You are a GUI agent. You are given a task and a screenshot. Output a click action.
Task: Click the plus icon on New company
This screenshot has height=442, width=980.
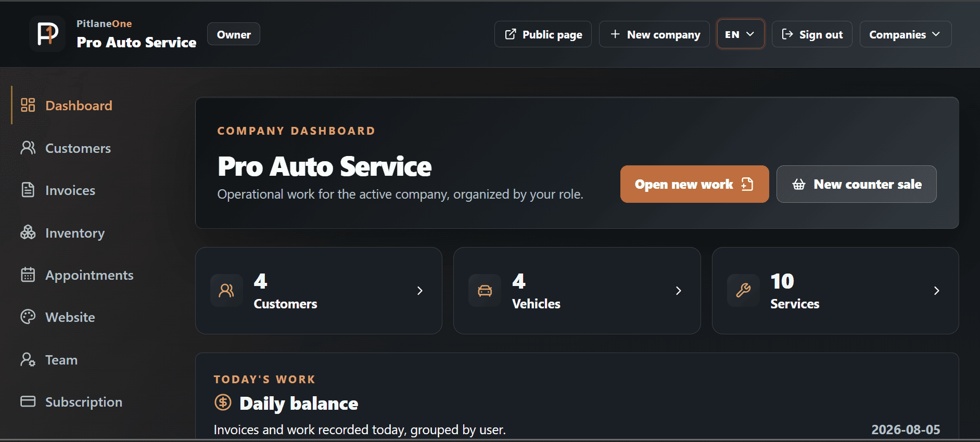click(615, 34)
